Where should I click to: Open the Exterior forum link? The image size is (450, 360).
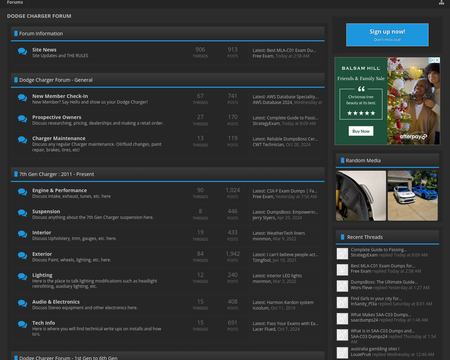pyautogui.click(x=42, y=254)
